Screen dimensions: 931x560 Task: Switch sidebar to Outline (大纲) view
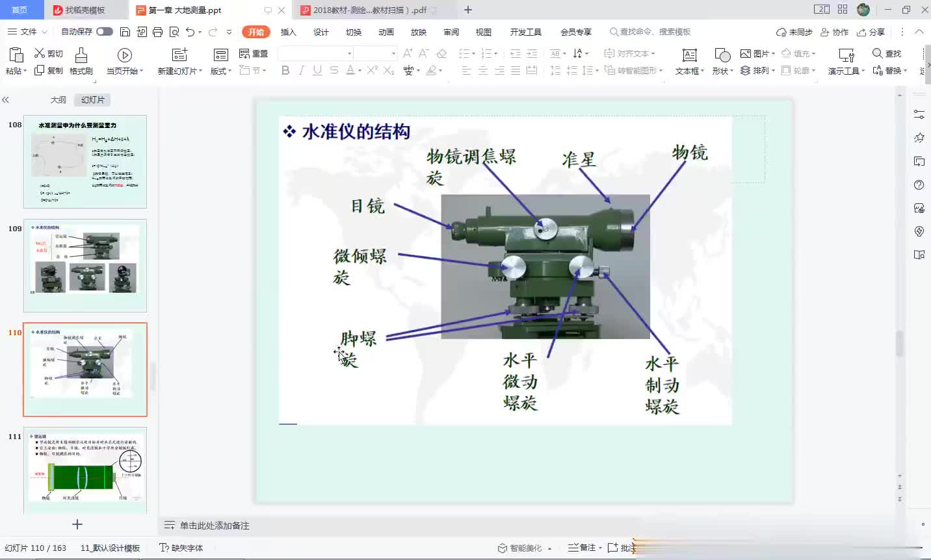[59, 99]
